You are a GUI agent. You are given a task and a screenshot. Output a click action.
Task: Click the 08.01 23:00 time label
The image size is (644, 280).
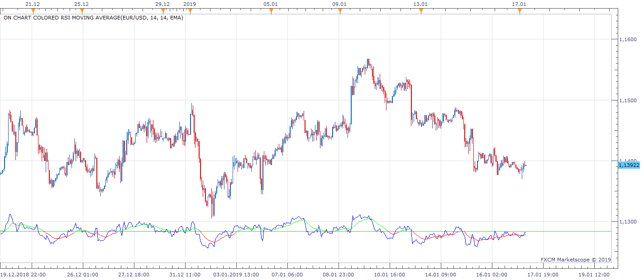pyautogui.click(x=338, y=275)
